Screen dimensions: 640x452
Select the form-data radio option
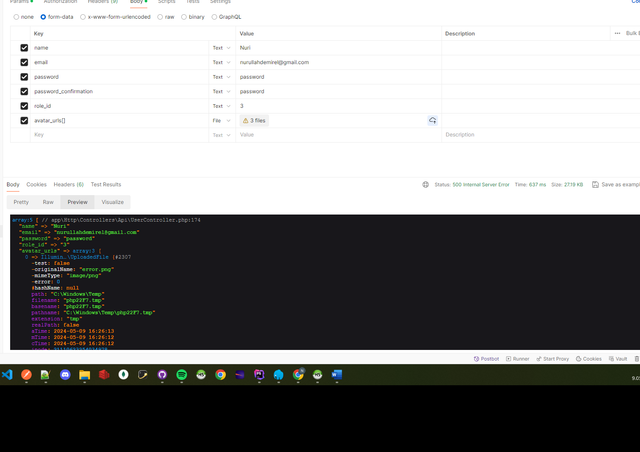[x=43, y=17]
